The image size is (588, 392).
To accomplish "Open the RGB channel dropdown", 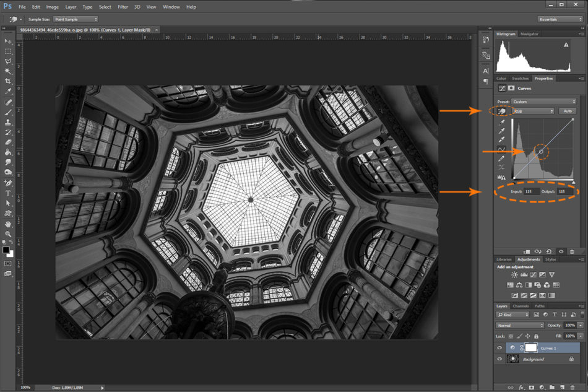I will pyautogui.click(x=533, y=111).
